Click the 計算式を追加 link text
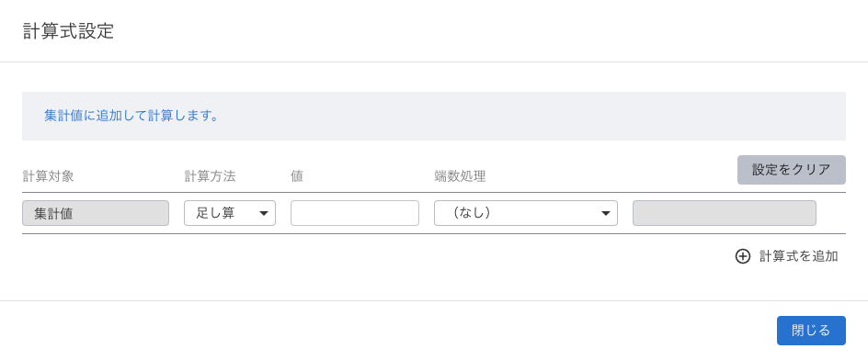The height and width of the screenshot is (360, 868). coord(799,256)
